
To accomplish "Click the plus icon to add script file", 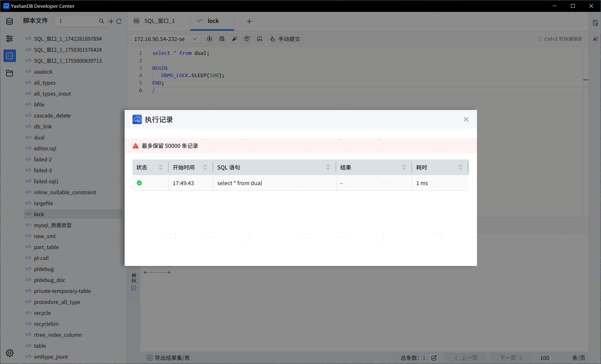I will (x=111, y=21).
